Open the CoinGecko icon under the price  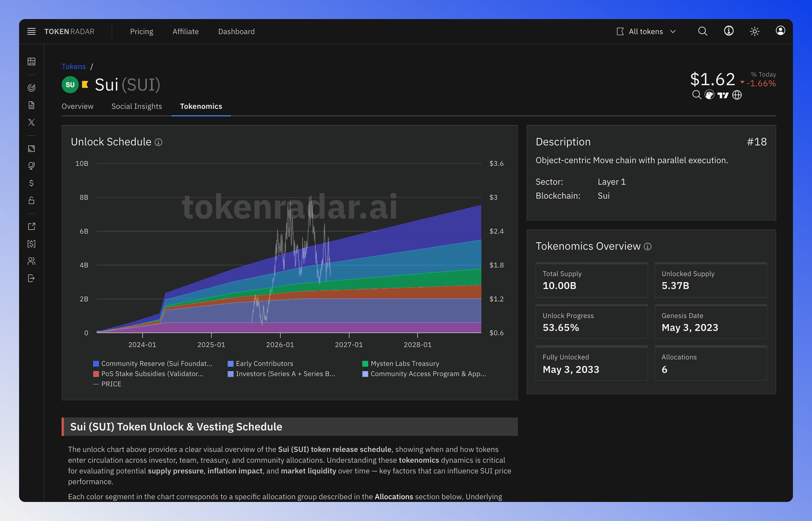[x=709, y=95]
